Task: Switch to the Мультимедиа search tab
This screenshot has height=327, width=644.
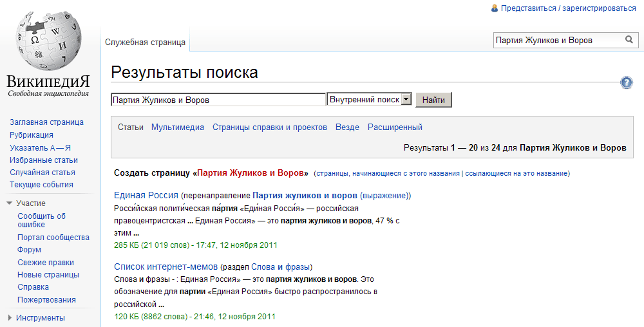Action: coord(178,127)
